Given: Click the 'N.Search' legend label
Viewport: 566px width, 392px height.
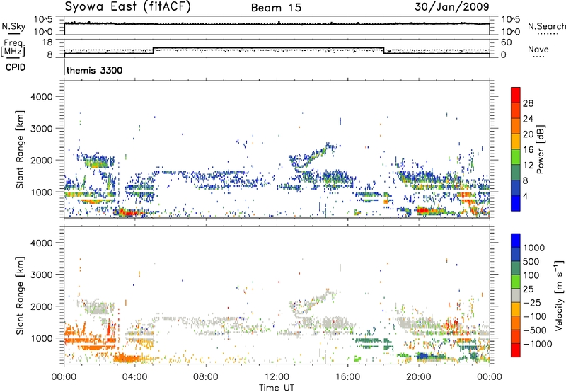Looking at the screenshot, I should point(546,26).
